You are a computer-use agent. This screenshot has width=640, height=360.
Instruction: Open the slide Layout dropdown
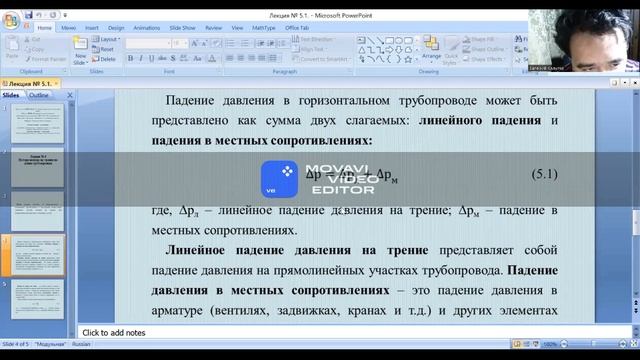tap(106, 39)
